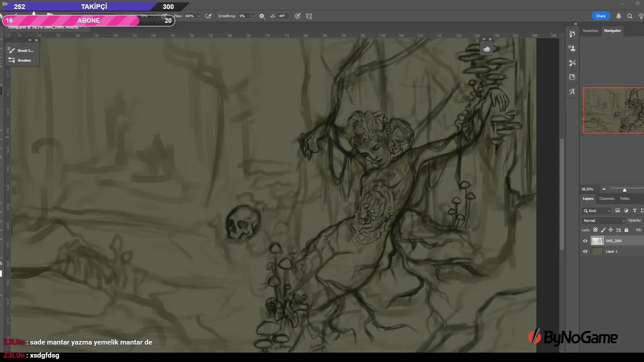This screenshot has width=644, height=362.
Task: Select the Navigator tab
Action: (x=612, y=31)
